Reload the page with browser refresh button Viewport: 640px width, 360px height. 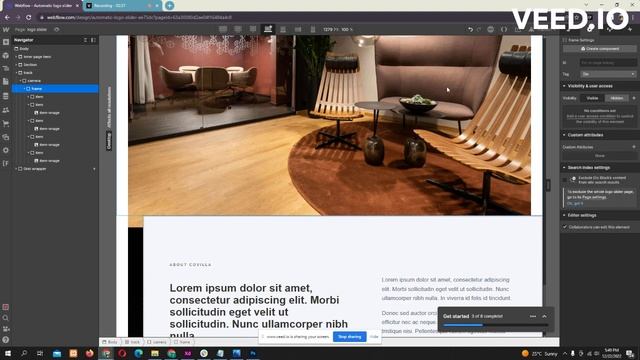point(29,18)
